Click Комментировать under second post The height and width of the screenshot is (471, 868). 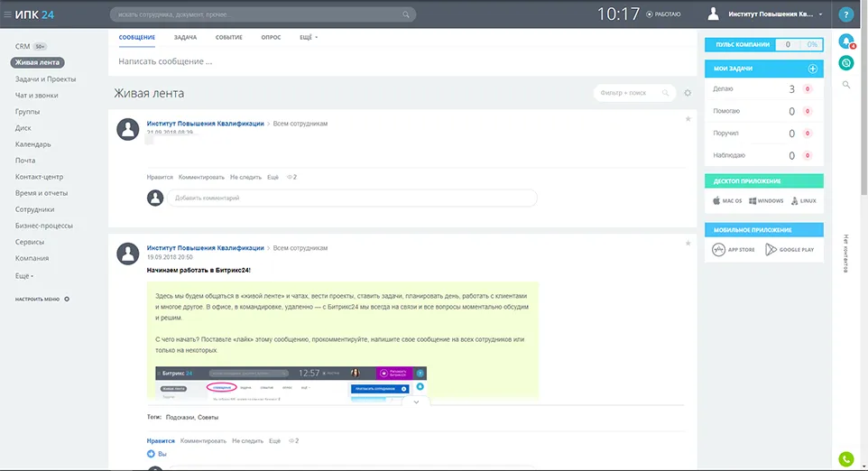pos(203,441)
